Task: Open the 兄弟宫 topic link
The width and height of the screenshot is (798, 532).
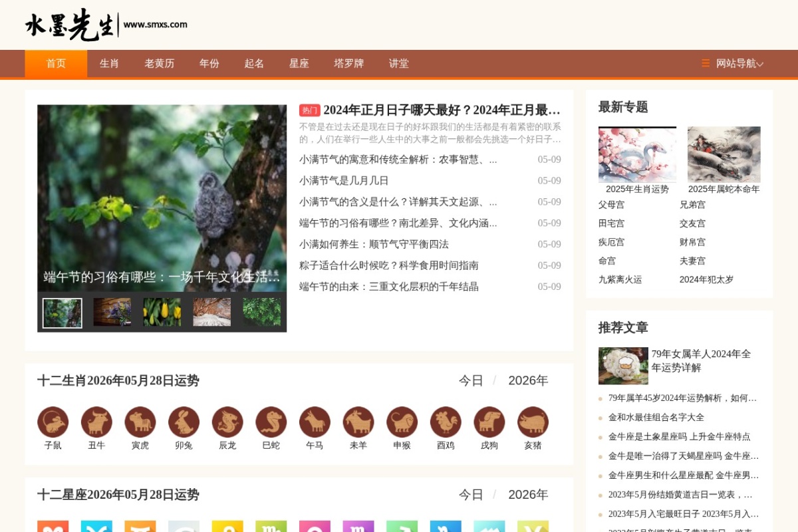Action: 692,205
